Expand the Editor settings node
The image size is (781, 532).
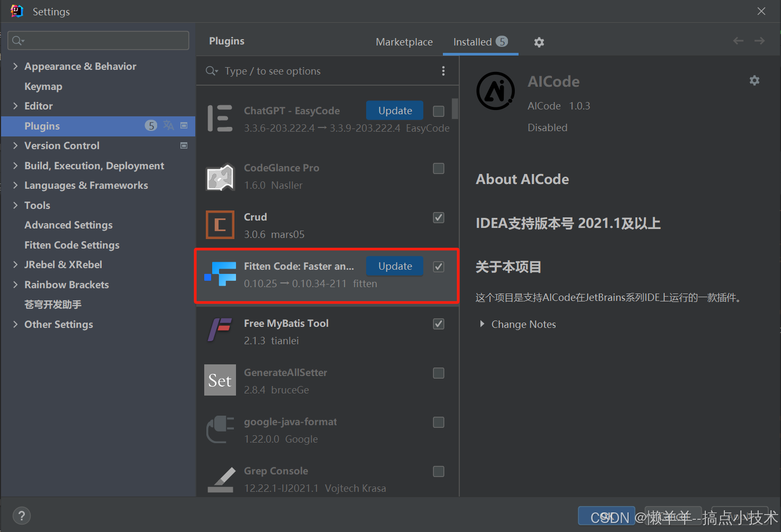pos(15,106)
